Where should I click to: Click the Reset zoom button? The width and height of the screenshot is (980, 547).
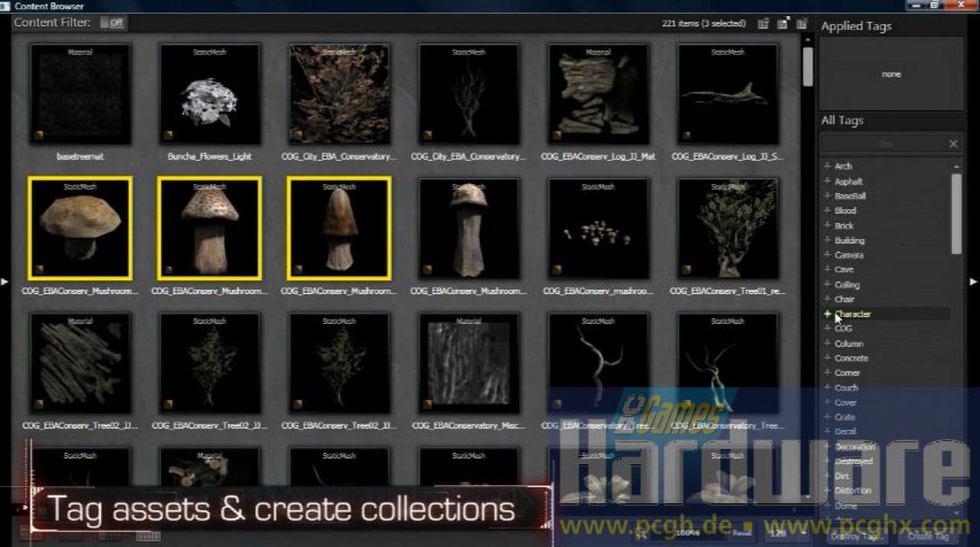tap(740, 533)
